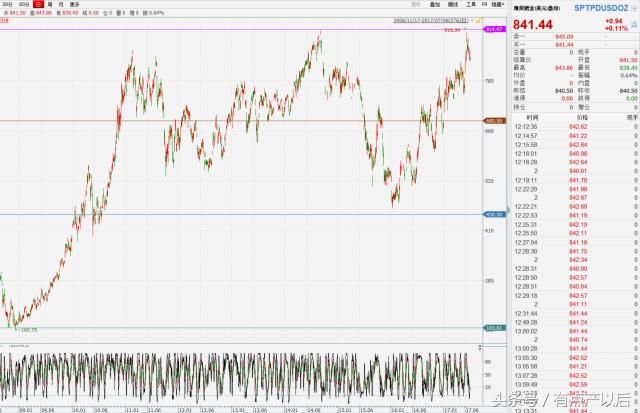This screenshot has width=640, height=413.
Task: Click the blue 450 price line tag
Action: pyautogui.click(x=495, y=214)
